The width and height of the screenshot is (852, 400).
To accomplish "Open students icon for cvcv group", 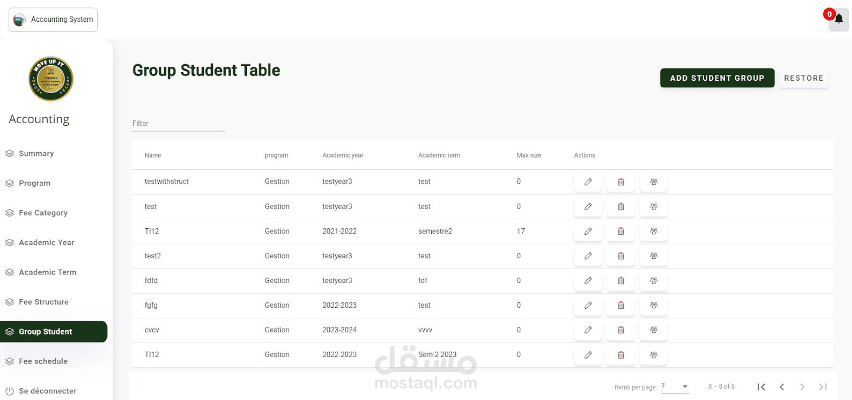I will [654, 330].
